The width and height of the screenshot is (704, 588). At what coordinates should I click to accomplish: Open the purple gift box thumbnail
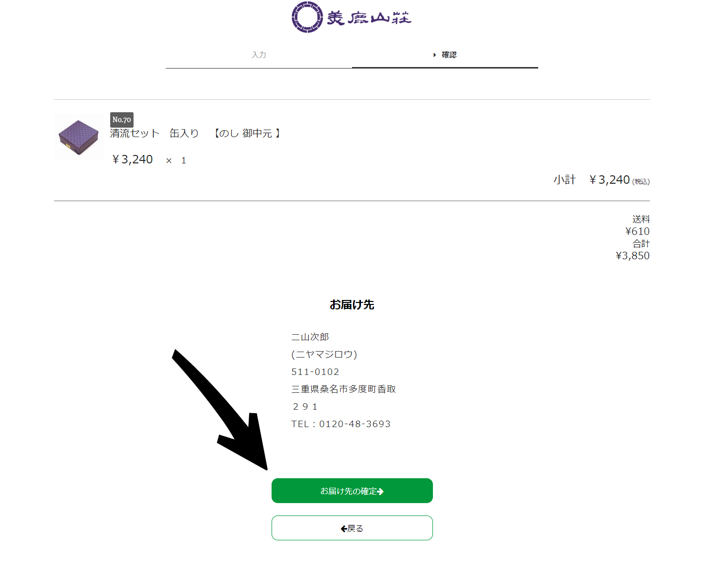click(79, 137)
